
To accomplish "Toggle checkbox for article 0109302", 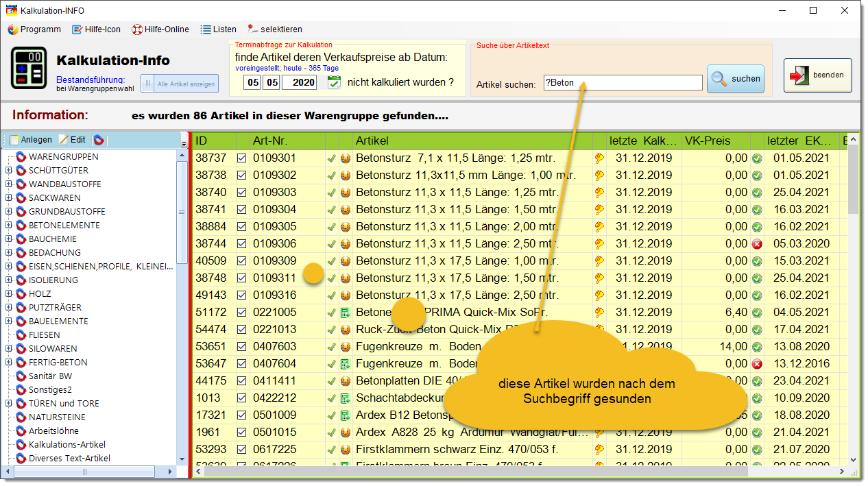I will [242, 175].
